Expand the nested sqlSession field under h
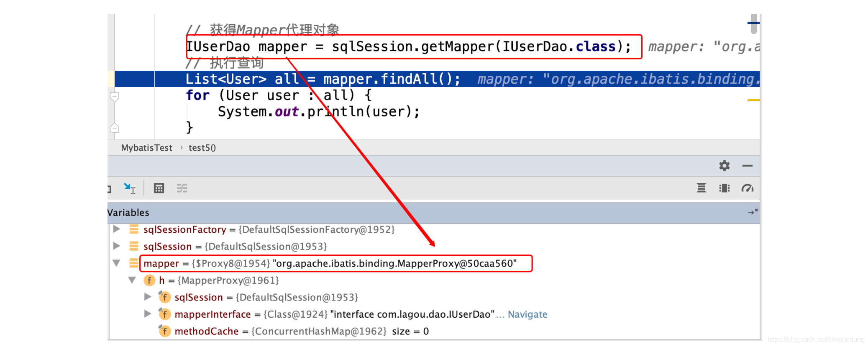The image size is (868, 347). tap(147, 297)
